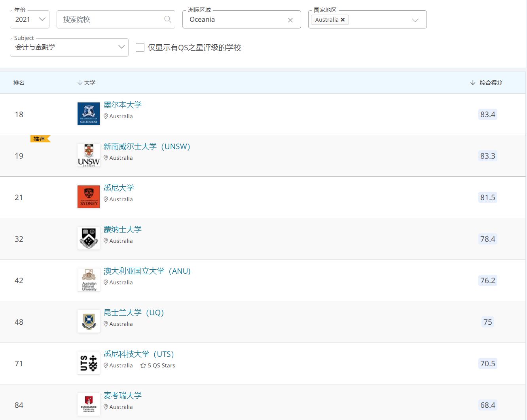This screenshot has height=420, width=527.
Task: Click the star icon beside 5 QS Stars
Action: (143, 365)
